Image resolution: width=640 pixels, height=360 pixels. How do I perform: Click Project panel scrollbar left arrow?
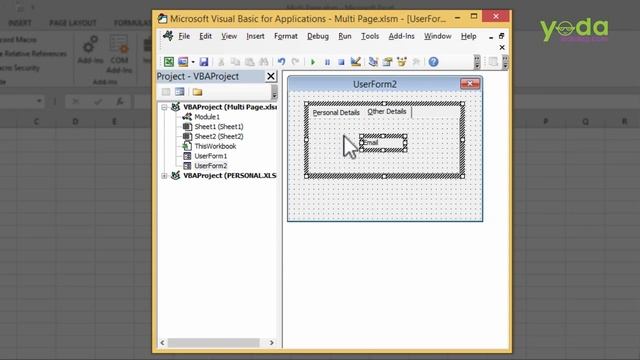tap(162, 342)
